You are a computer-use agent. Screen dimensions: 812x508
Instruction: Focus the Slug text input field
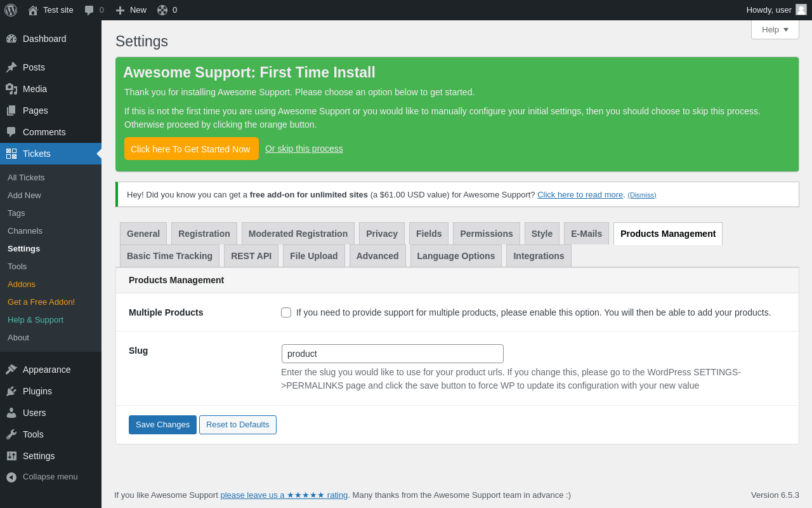pos(392,354)
